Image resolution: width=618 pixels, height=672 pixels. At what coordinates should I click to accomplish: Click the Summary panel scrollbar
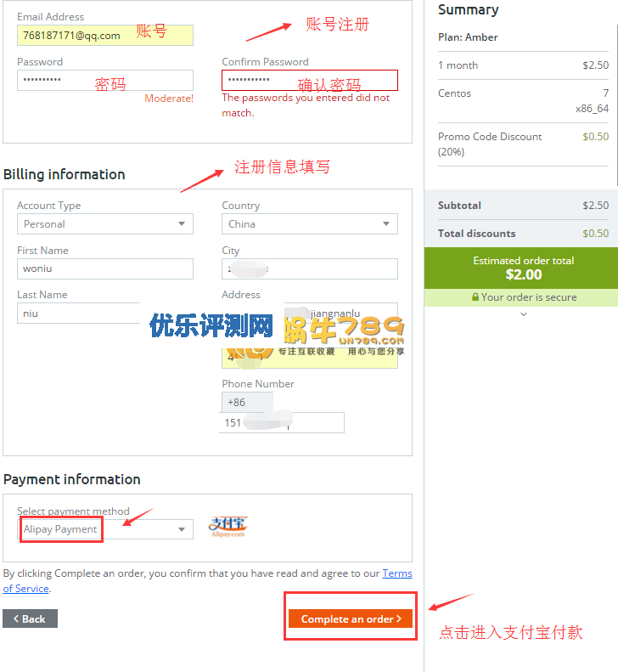point(616,105)
